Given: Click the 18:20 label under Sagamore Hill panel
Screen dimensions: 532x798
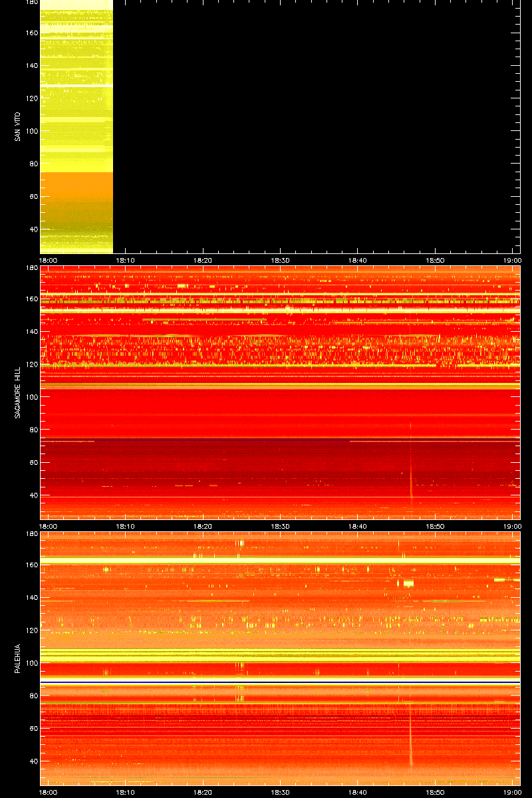Looking at the screenshot, I should click(x=203, y=527).
